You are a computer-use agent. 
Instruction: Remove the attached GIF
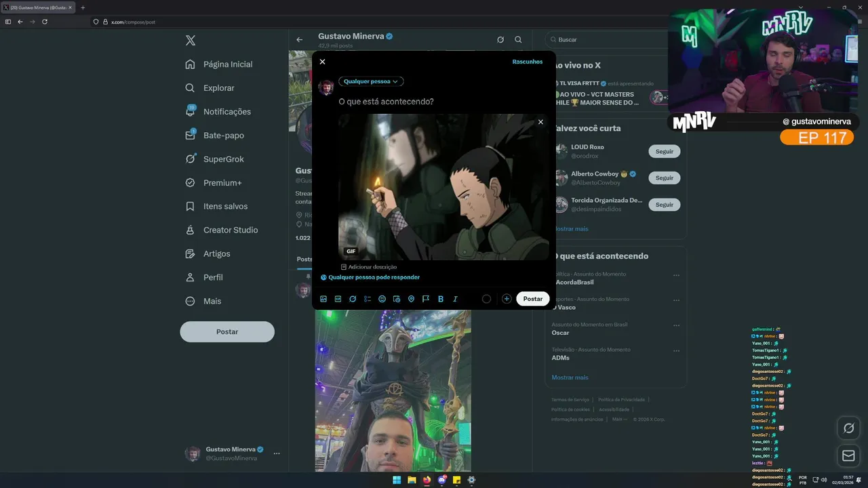point(540,122)
